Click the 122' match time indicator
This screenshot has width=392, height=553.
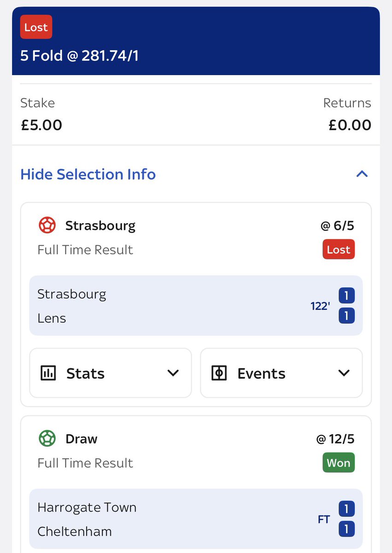click(x=320, y=306)
